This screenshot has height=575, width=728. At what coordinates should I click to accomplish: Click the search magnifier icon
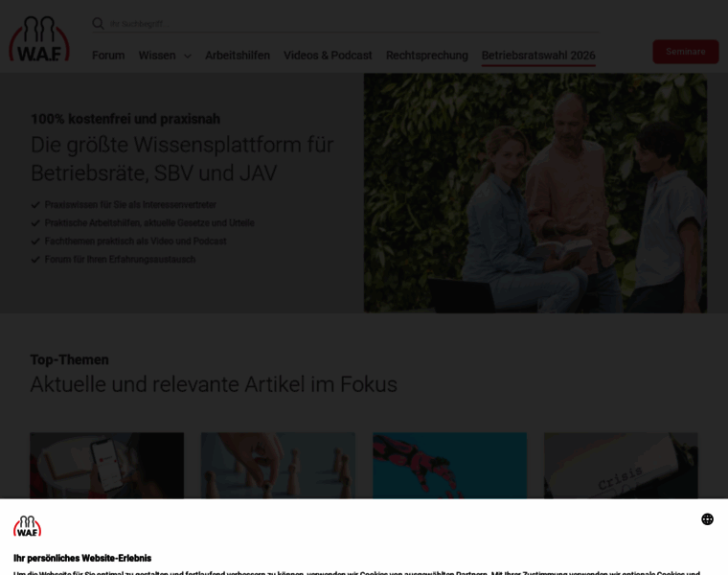point(98,23)
